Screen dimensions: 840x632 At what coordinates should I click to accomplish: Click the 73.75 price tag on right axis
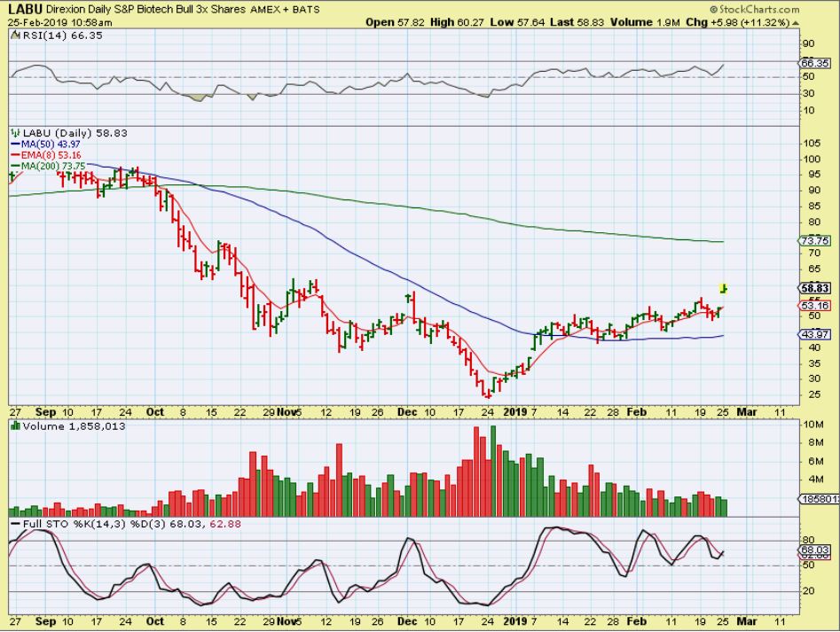coord(814,241)
